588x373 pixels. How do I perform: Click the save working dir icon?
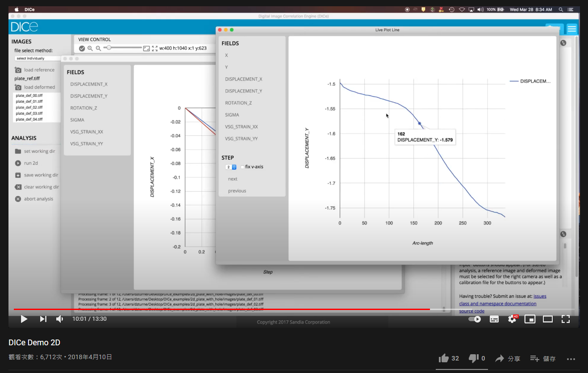(x=18, y=175)
